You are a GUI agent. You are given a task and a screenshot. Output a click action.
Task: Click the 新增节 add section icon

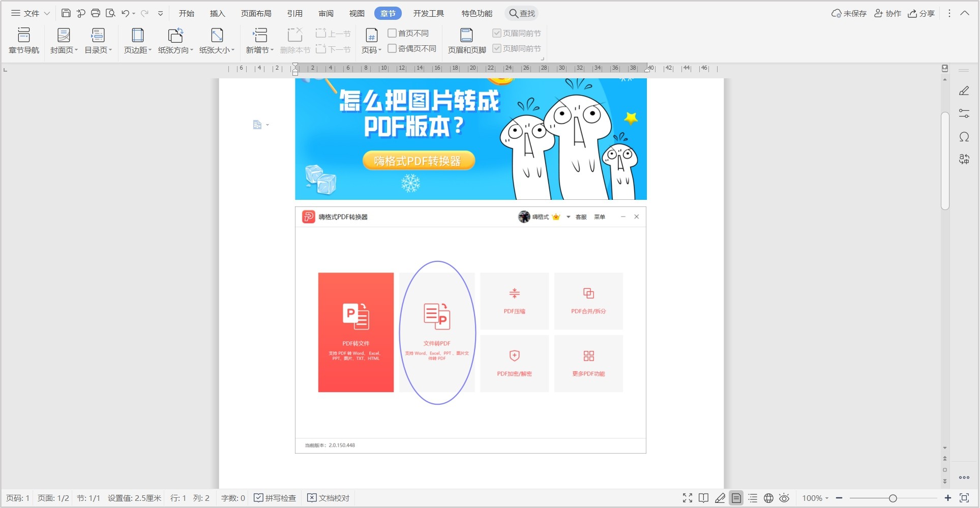pos(260,35)
